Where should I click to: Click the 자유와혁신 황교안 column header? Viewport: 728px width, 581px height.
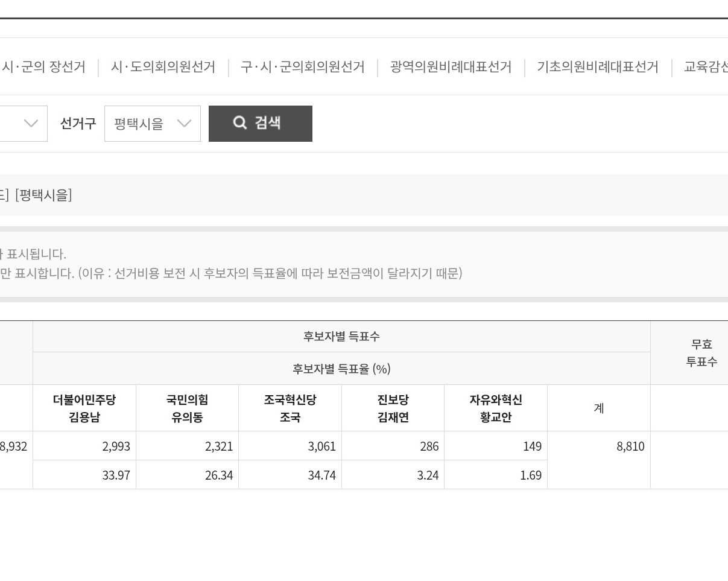[496, 408]
